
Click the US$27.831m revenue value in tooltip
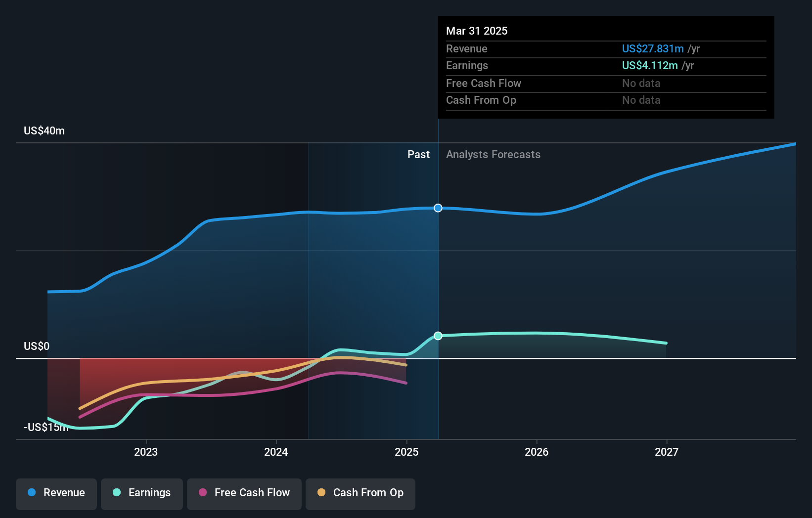653,48
